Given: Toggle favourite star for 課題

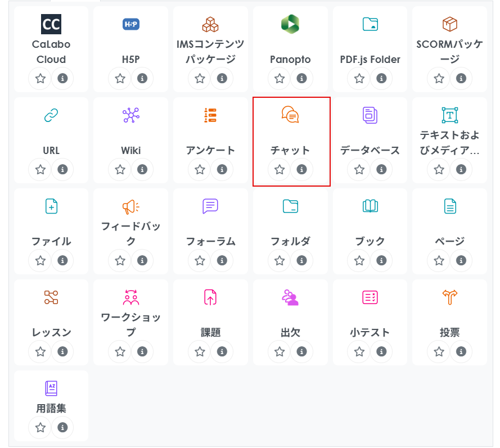Looking at the screenshot, I should (x=200, y=351).
